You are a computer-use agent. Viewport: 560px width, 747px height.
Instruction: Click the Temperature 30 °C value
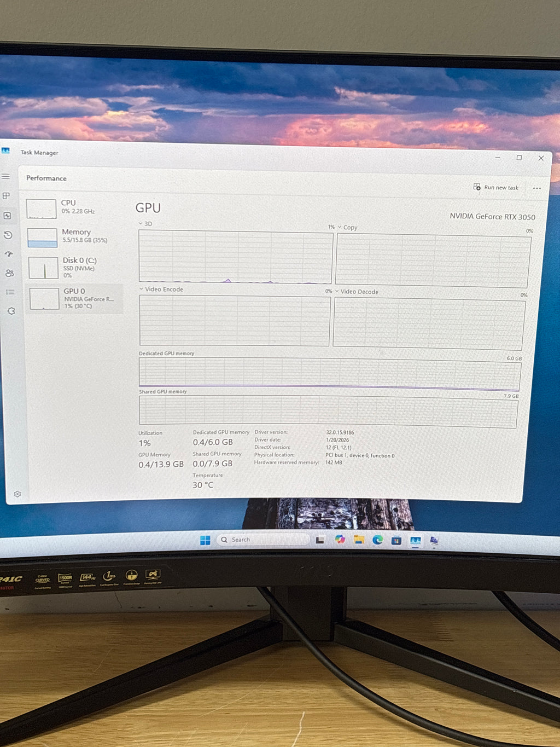pyautogui.click(x=203, y=485)
